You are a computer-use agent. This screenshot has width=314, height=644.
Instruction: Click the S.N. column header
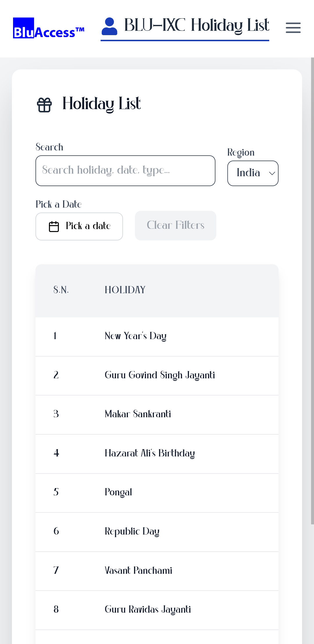61,290
